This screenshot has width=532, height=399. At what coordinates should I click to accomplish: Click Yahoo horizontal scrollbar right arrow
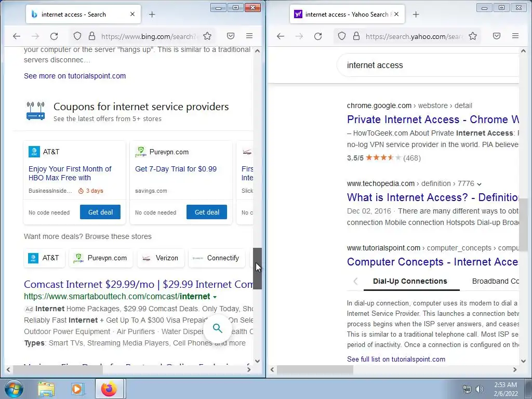pyautogui.click(x=515, y=369)
